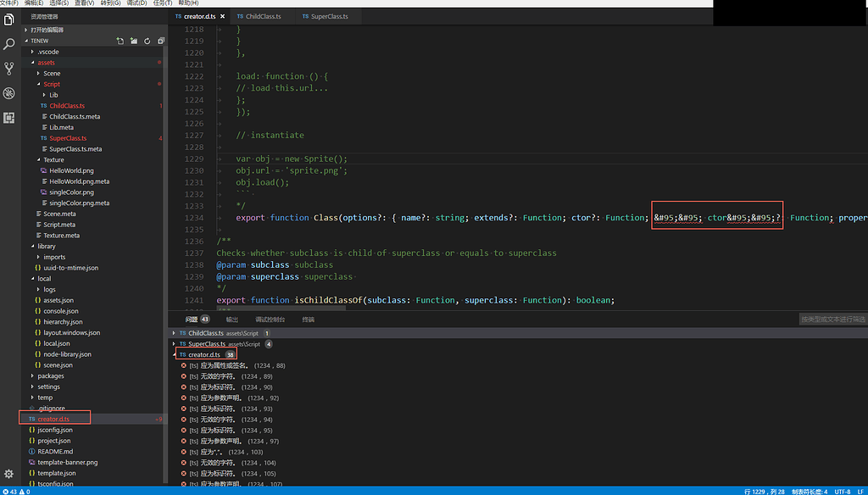Refresh the explorer file tree

point(147,41)
